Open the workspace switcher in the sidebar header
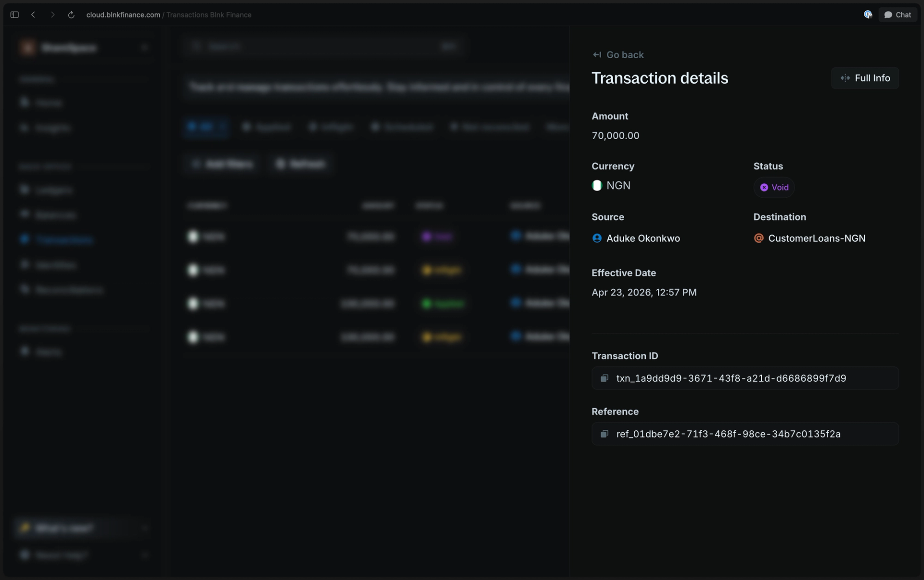The image size is (924, 580). pos(83,48)
